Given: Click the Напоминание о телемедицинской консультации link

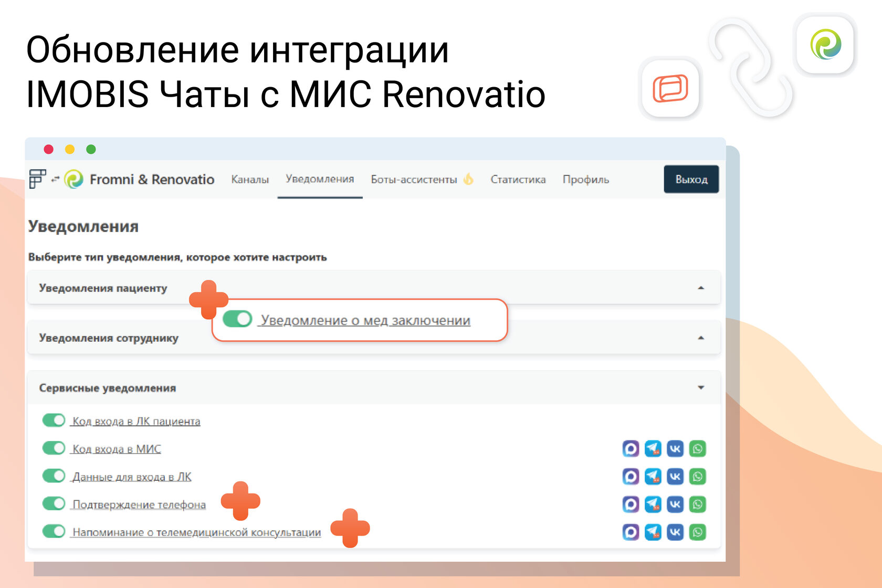Looking at the screenshot, I should (x=196, y=532).
